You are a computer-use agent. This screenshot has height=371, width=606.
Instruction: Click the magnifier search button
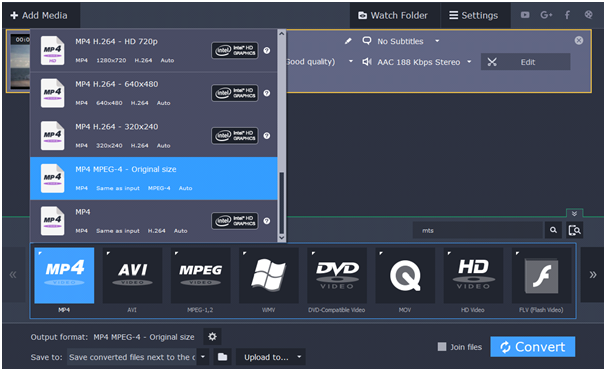coord(553,230)
